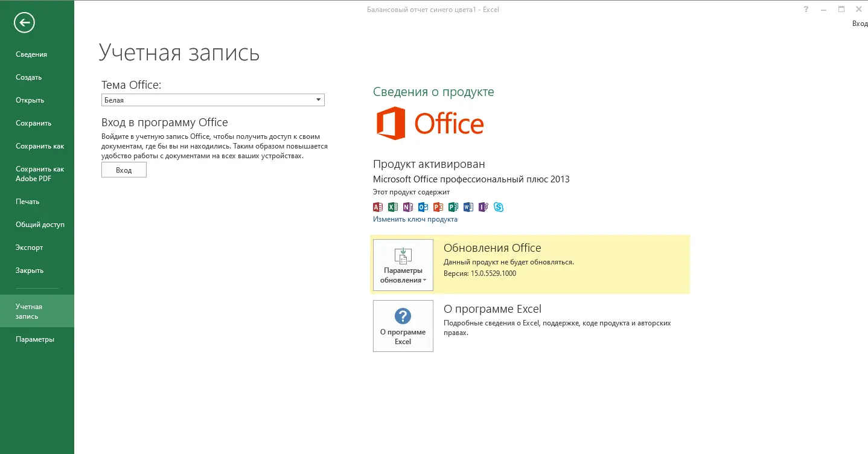Switch to the Печать section

27,201
